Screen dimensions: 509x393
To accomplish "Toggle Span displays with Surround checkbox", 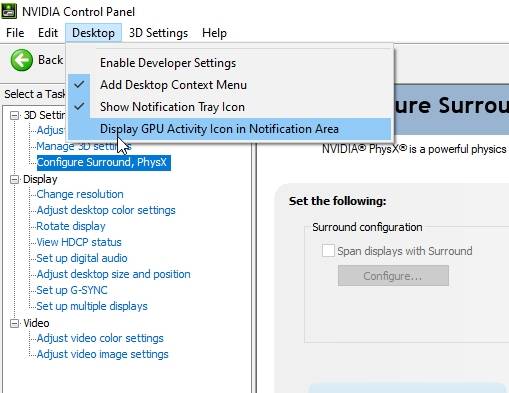I will coord(328,251).
